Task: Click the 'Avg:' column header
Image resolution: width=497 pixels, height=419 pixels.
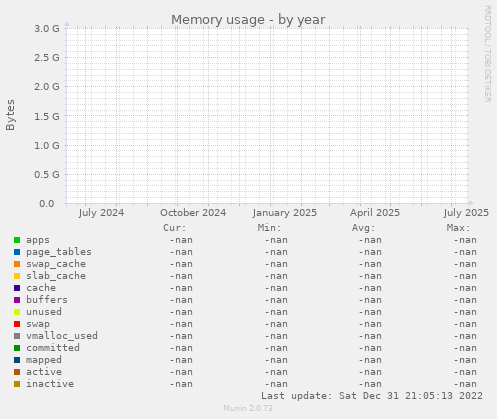Action: (x=363, y=228)
